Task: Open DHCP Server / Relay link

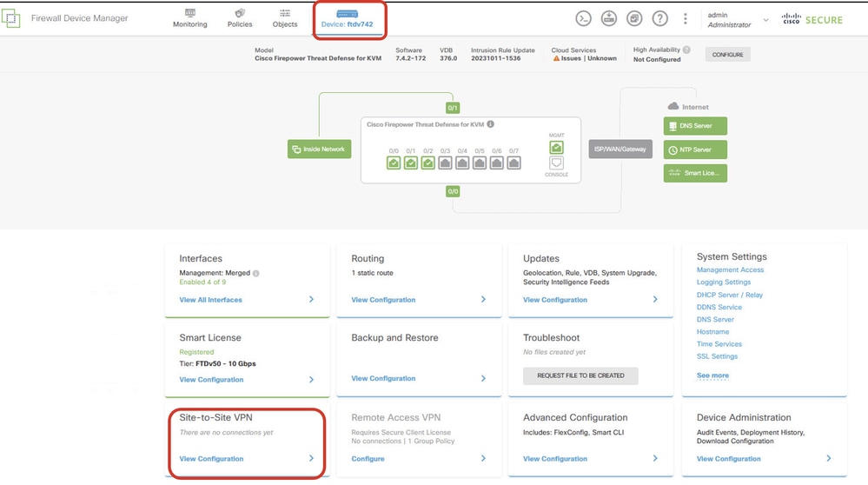Action: click(x=730, y=295)
